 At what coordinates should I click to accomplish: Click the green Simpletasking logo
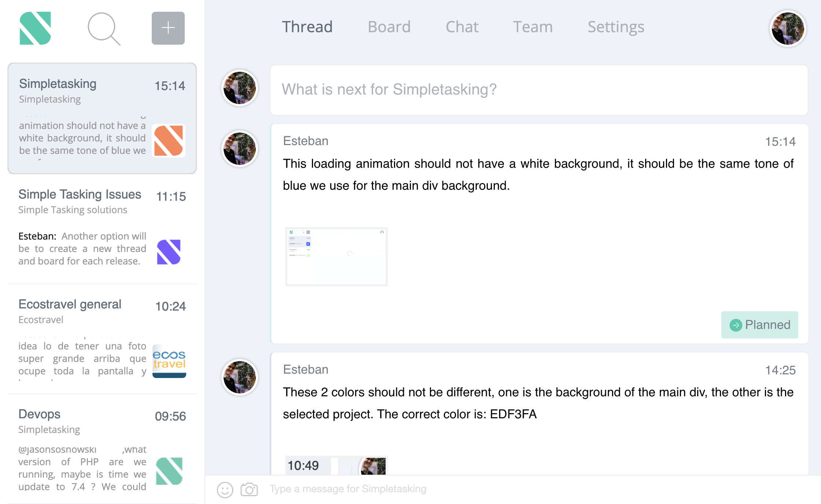pos(35,28)
